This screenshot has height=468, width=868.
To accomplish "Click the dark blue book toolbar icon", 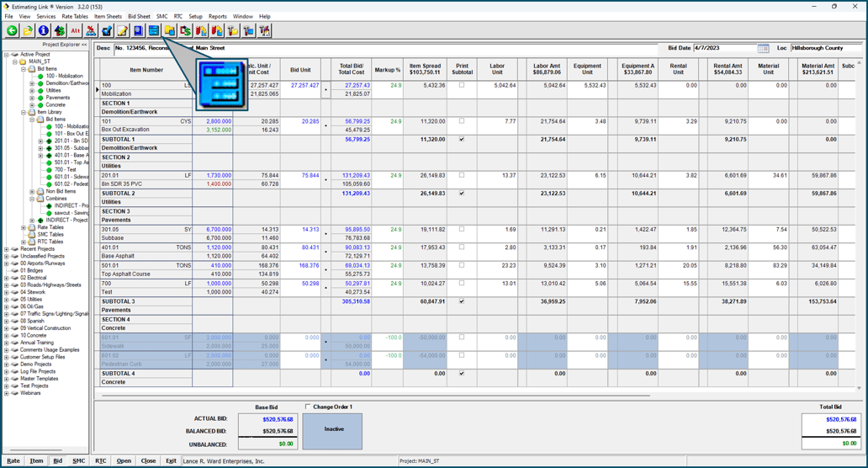I will [139, 31].
